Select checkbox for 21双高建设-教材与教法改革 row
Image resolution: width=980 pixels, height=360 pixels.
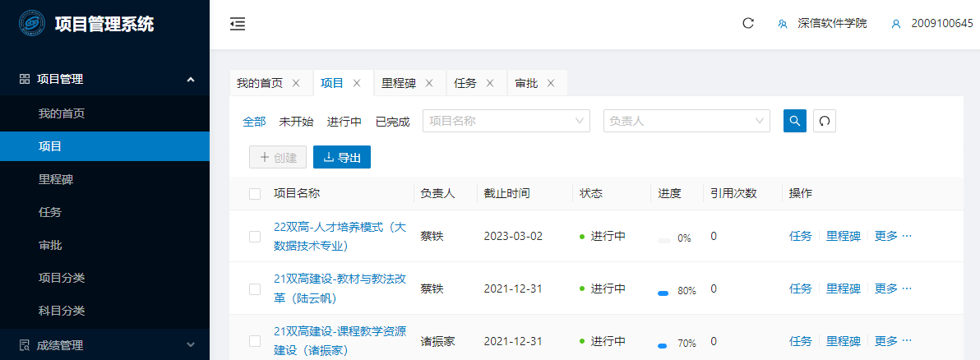[x=255, y=289]
